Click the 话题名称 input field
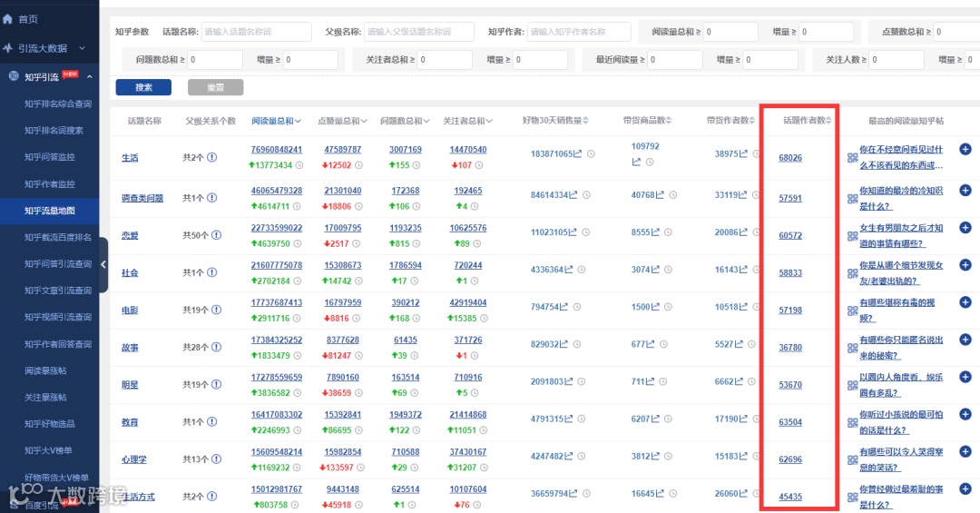This screenshot has height=513, width=980. pos(256,32)
